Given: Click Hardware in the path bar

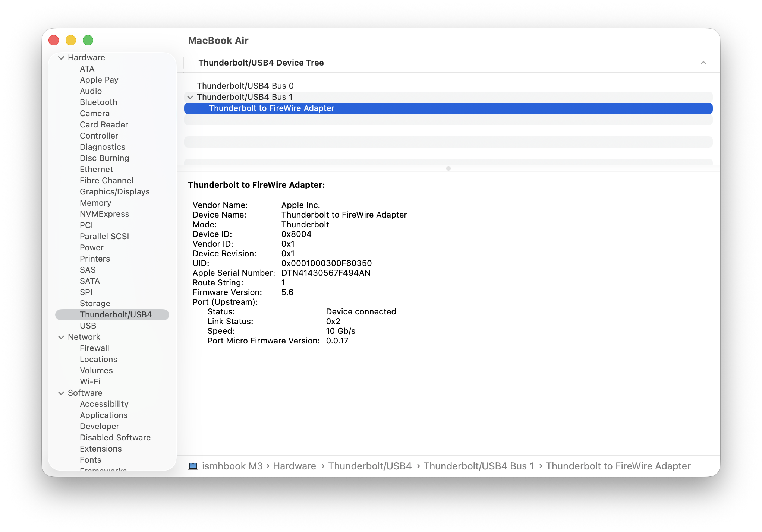Looking at the screenshot, I should coord(295,466).
